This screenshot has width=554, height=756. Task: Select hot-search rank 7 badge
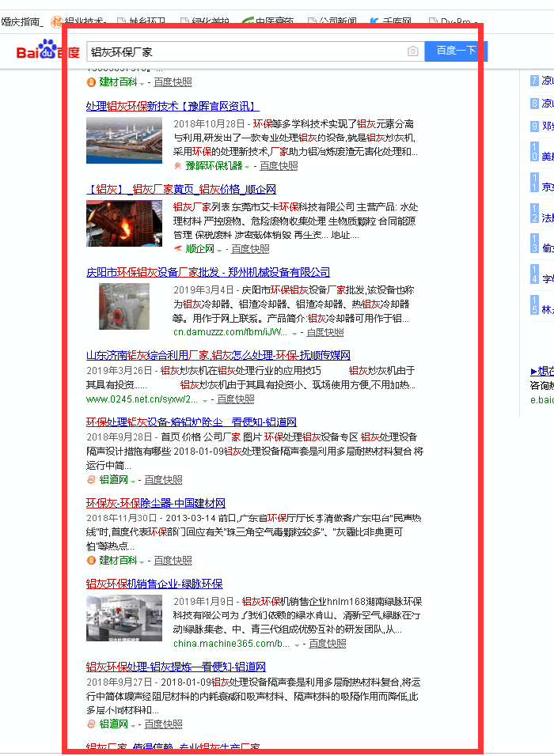point(534,81)
